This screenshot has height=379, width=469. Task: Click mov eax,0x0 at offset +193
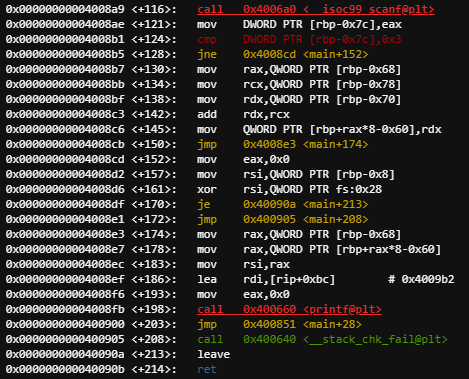pos(243,294)
